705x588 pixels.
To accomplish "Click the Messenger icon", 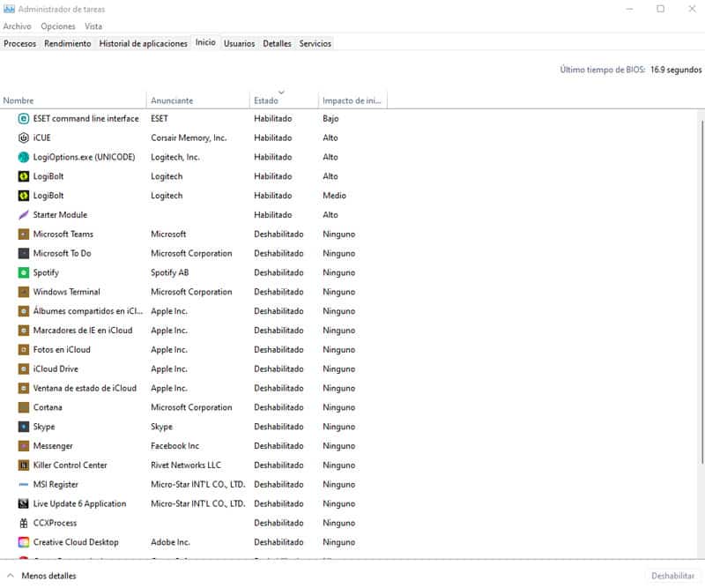I will 24,446.
